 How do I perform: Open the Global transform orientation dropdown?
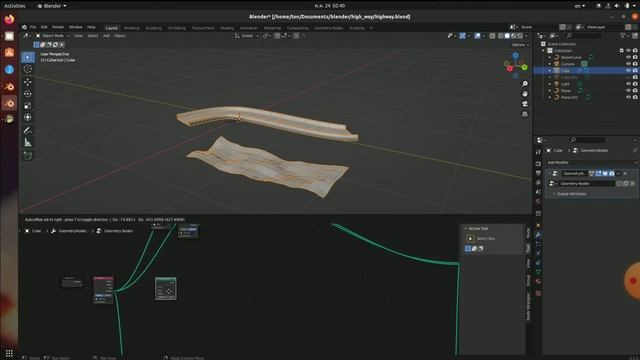pyautogui.click(x=247, y=36)
